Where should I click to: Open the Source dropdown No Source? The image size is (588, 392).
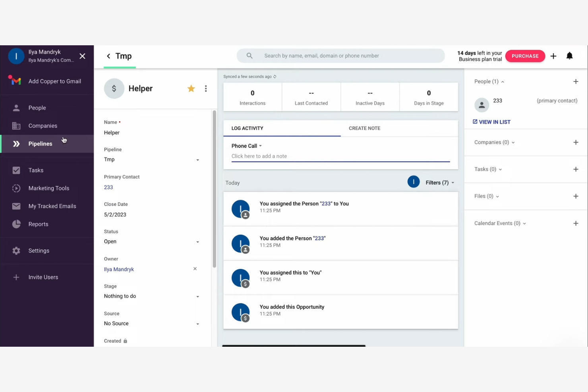[151, 324]
